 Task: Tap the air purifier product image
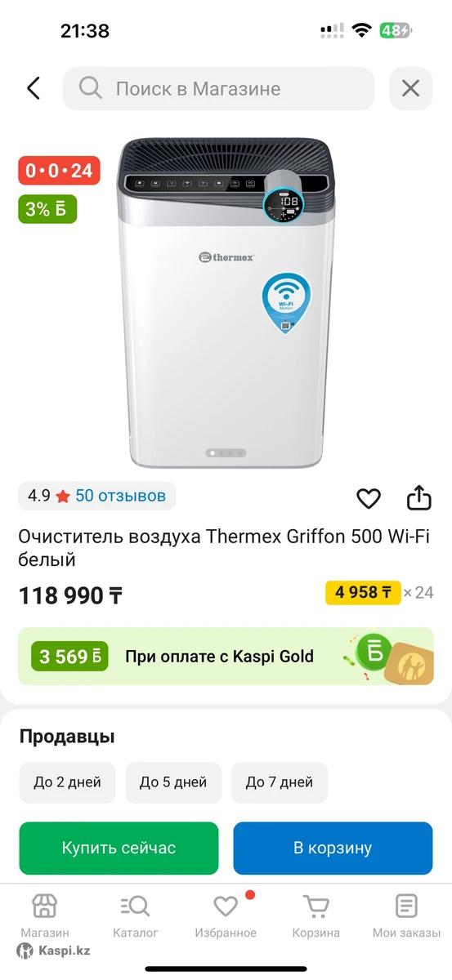point(226,302)
